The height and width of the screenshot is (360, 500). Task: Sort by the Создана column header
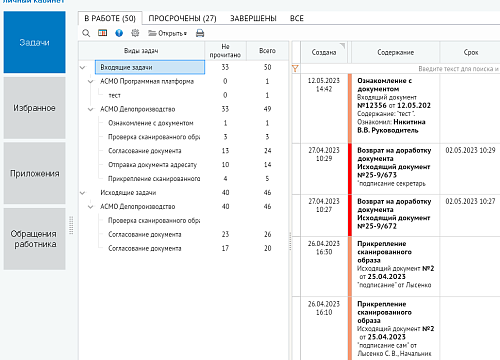point(324,52)
